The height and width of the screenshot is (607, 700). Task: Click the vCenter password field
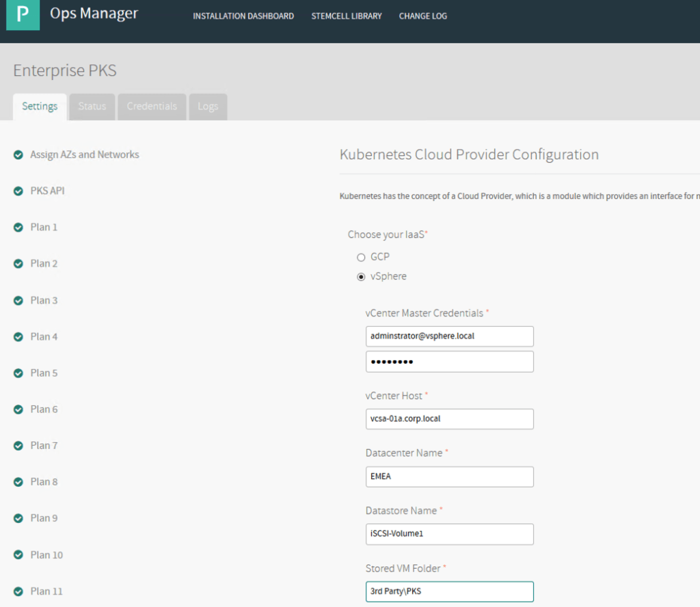tap(449, 362)
